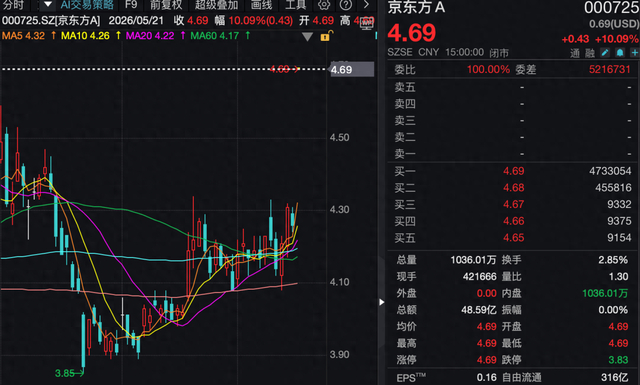Click the pencil edit note icon
The image size is (640, 385).
tap(605, 53)
